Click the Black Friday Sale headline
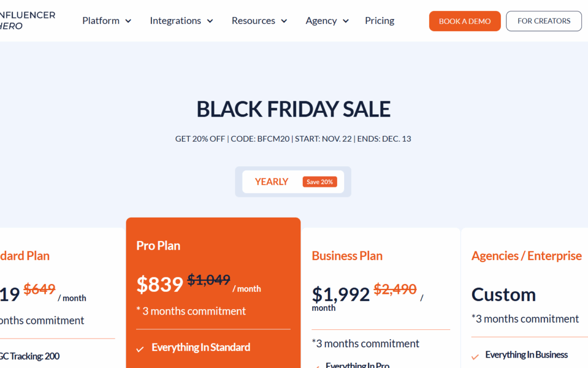This screenshot has height=368, width=588. (x=293, y=110)
